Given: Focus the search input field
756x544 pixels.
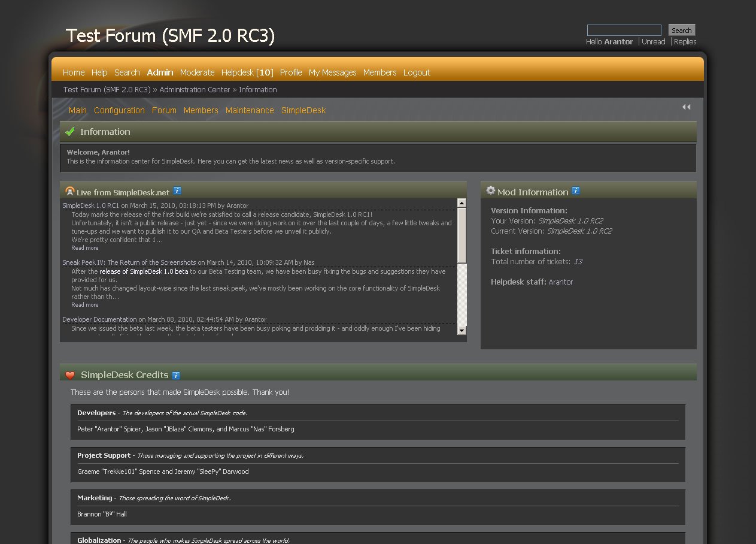Looking at the screenshot, I should [x=624, y=30].
